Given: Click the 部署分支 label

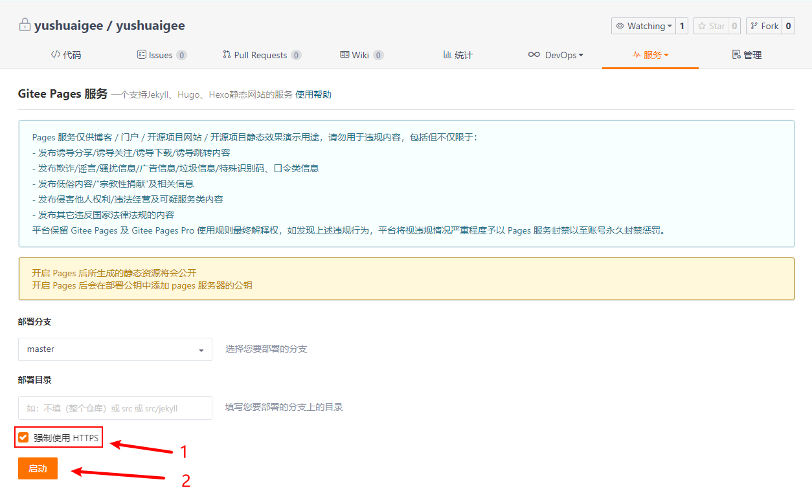Looking at the screenshot, I should coord(35,322).
